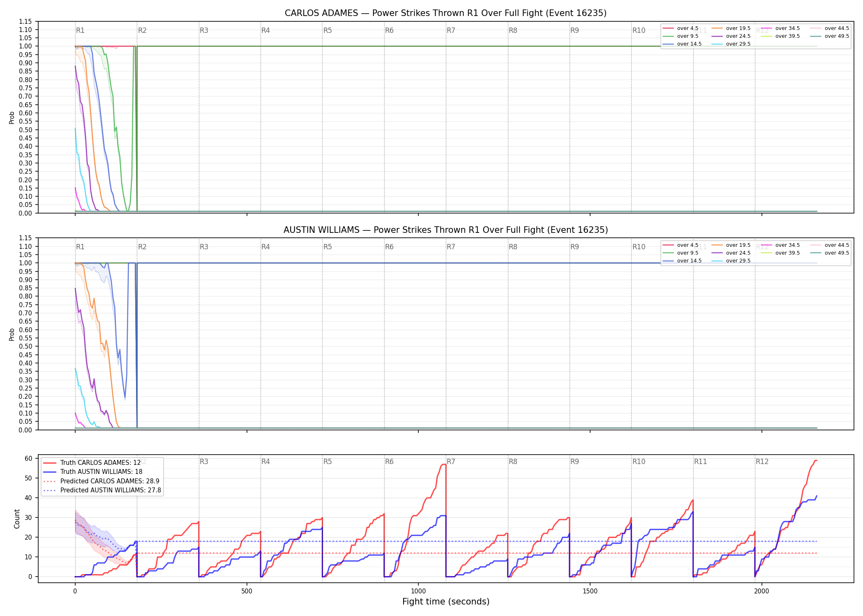The width and height of the screenshot is (863, 616).
Task: Select 'over 9.5' in Austin Williams legend
Action: coord(681,253)
